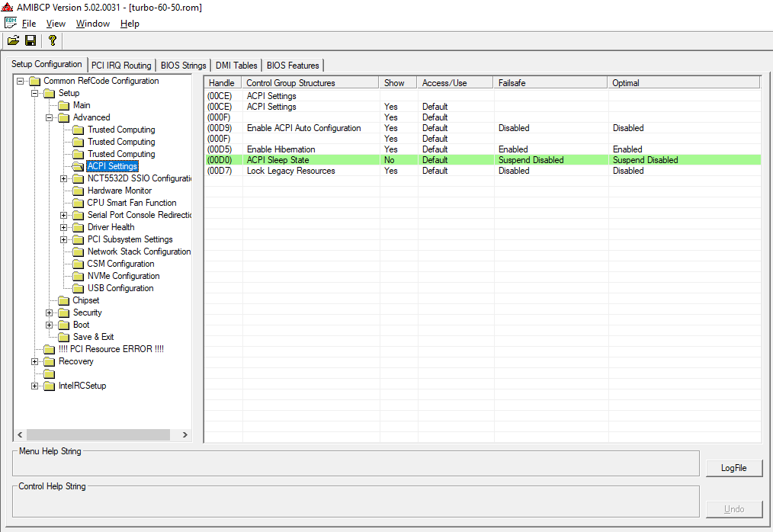773x532 pixels.
Task: Select ACPI Settings in the tree
Action: click(x=112, y=167)
